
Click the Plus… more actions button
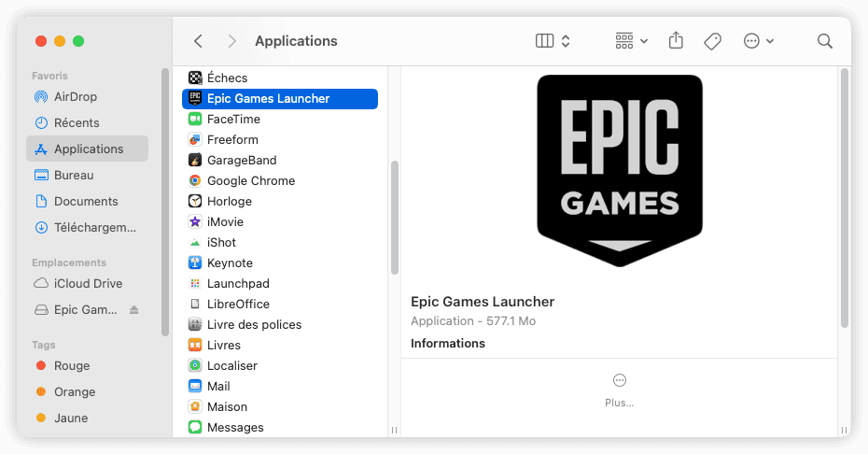point(620,390)
